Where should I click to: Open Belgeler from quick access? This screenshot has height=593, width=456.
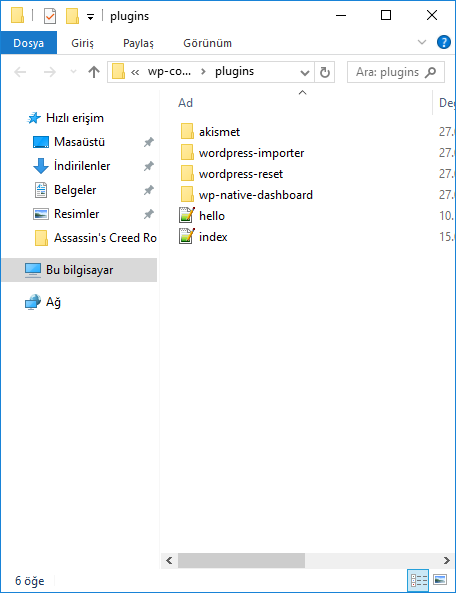[x=75, y=189]
